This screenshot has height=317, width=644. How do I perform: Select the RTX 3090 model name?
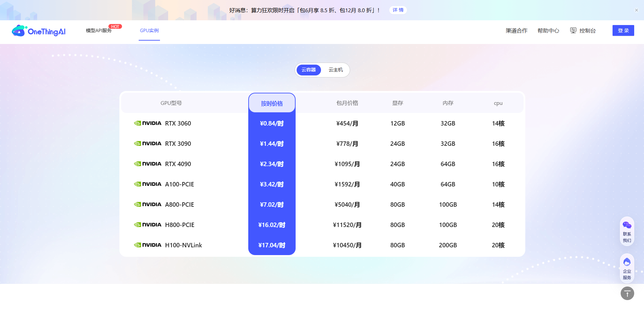[x=178, y=144]
